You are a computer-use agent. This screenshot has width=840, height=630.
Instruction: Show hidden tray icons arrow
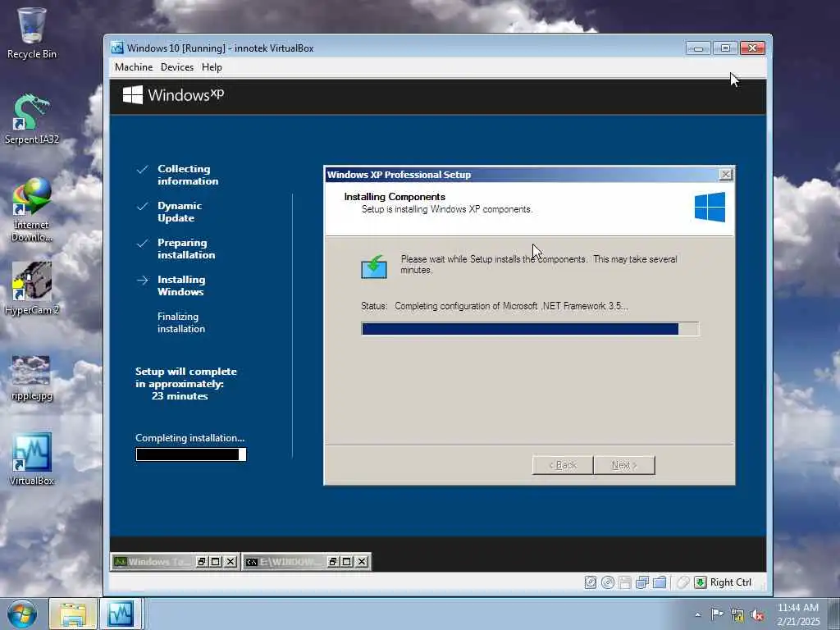[697, 614]
